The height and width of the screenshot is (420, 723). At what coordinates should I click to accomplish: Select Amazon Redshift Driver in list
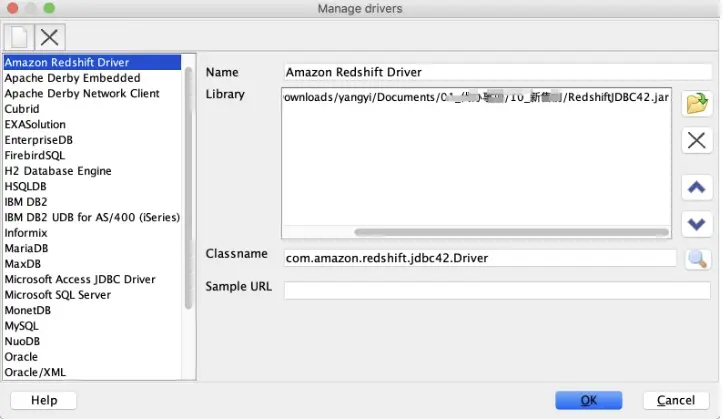coord(92,62)
